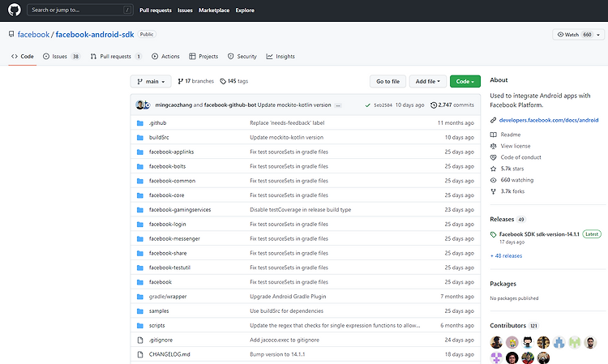This screenshot has height=364, width=608.
Task: Open the GitHub logo home icon
Action: (15, 10)
